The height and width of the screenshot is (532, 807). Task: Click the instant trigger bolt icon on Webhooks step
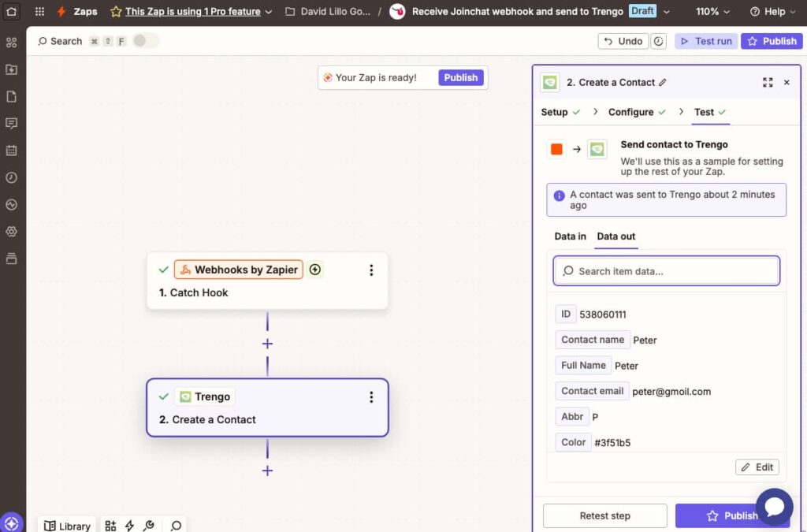[x=315, y=269]
